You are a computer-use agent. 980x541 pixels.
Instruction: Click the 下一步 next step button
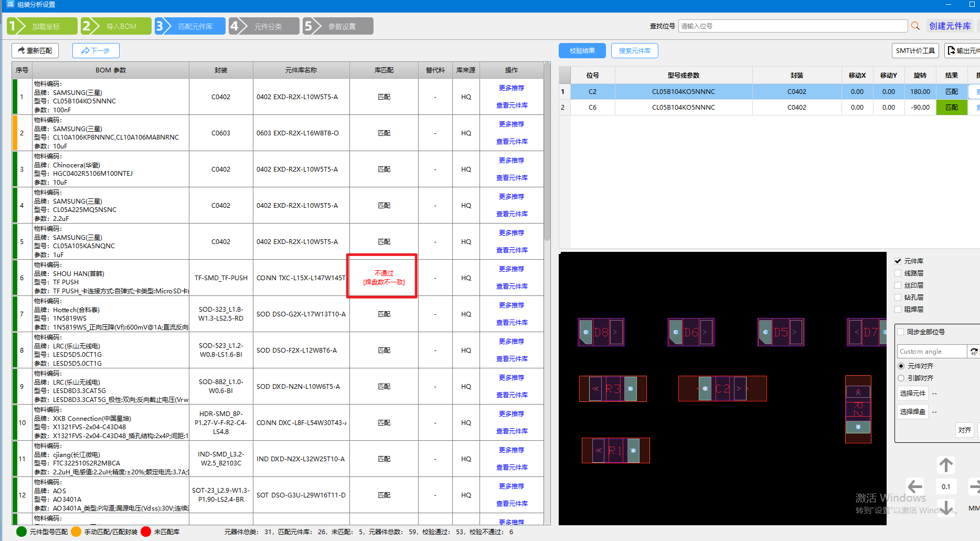pos(96,50)
